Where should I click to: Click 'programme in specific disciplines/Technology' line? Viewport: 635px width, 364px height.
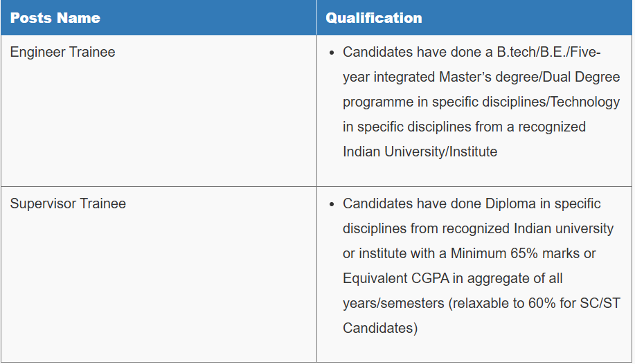[x=481, y=102]
